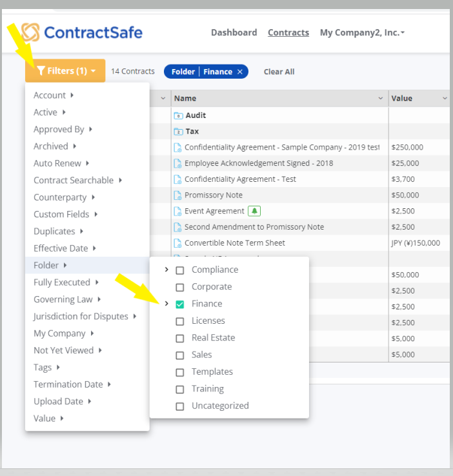Viewport: 453px width, 476px height.
Task: Click document icon for Promissory Note
Action: [177, 195]
